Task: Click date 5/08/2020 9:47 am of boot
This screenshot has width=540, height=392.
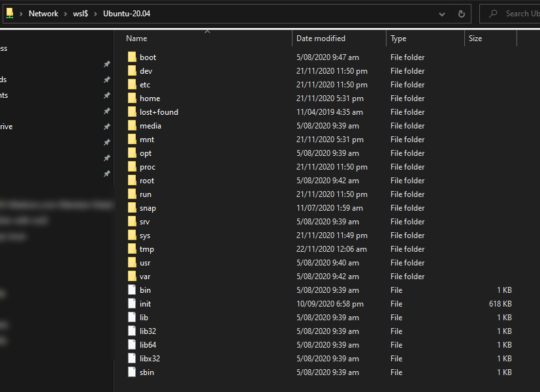Action: click(x=328, y=57)
